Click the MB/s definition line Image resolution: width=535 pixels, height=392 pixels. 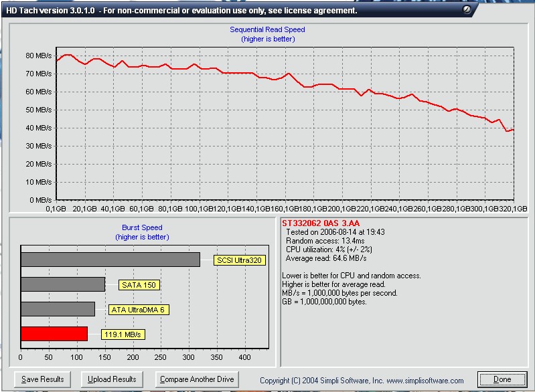click(339, 293)
